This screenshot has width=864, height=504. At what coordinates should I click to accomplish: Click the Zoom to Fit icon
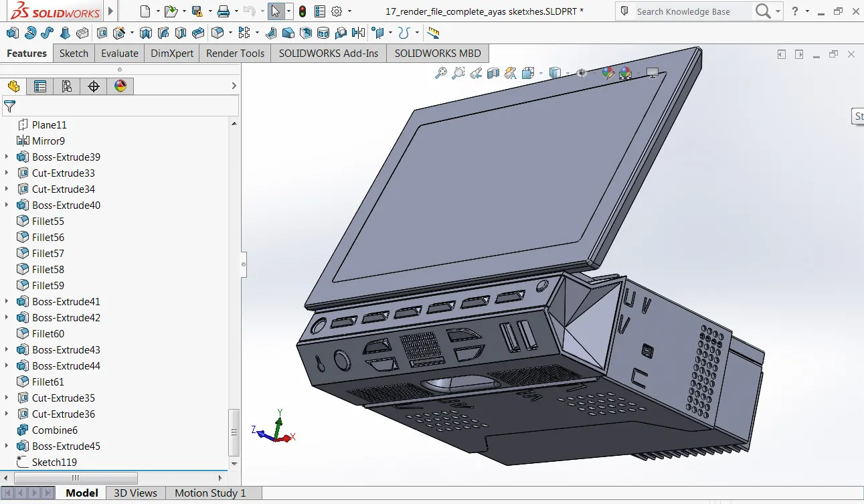(x=440, y=73)
